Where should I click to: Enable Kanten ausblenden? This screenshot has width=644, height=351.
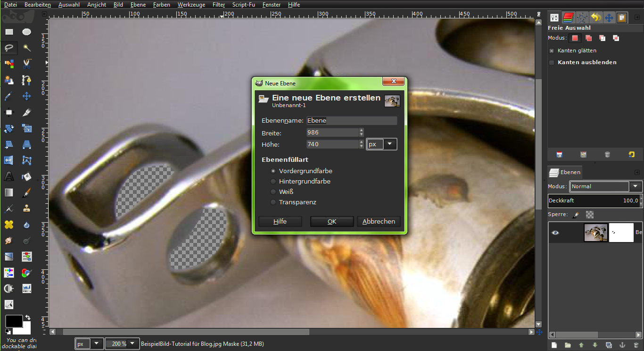[552, 62]
